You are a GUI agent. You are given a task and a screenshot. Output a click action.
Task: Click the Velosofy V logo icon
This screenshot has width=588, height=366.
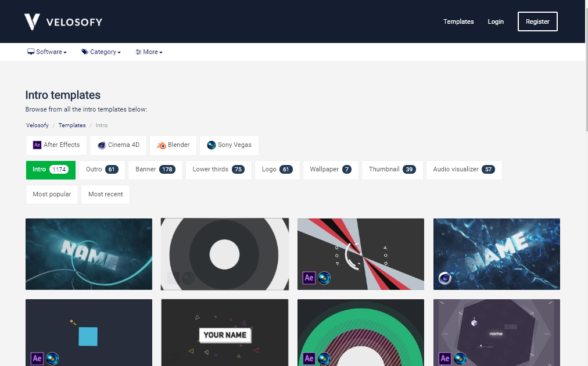(32, 21)
